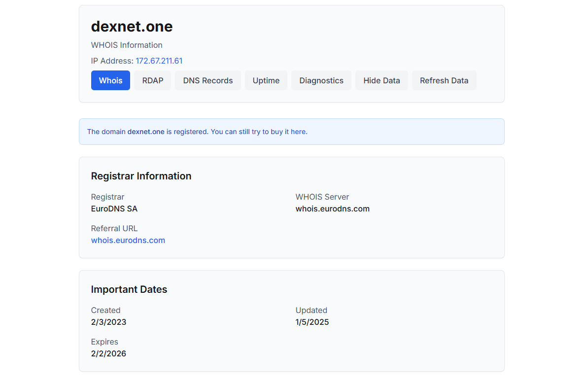Click the WHOIS Server value text
The width and height of the screenshot is (588, 382).
332,208
